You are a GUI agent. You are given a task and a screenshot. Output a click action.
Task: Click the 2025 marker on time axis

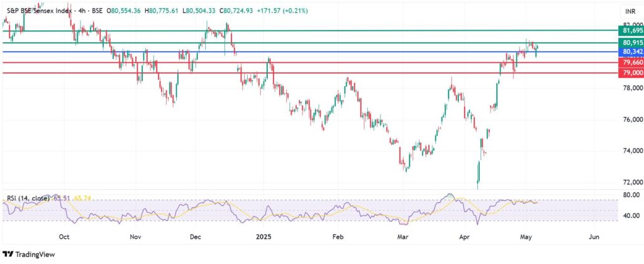pos(262,238)
